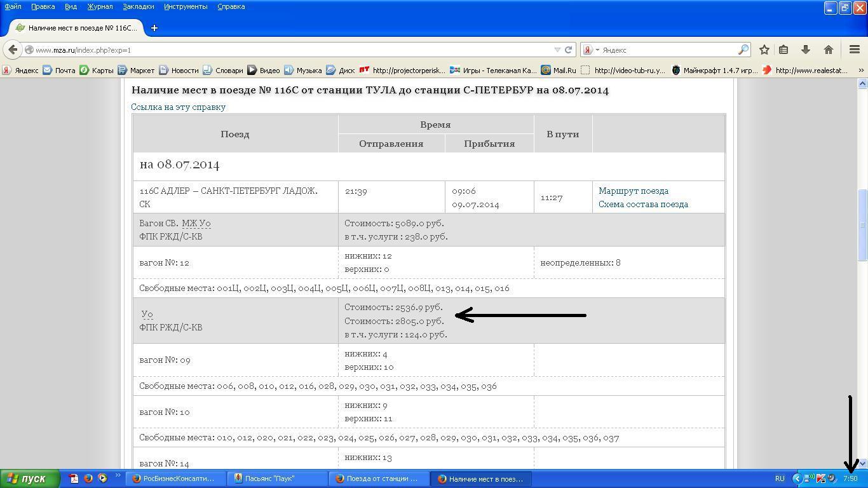The height and width of the screenshot is (488, 868).
Task: Open the bookmarks list icon
Action: pos(783,50)
